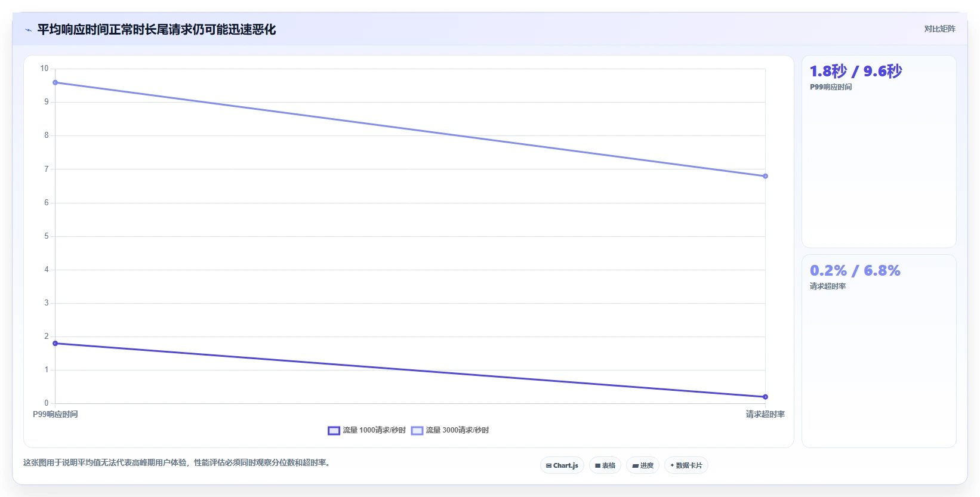Screen dimensions: 980x497
Task: Select the Chart.js tag
Action: click(562, 465)
